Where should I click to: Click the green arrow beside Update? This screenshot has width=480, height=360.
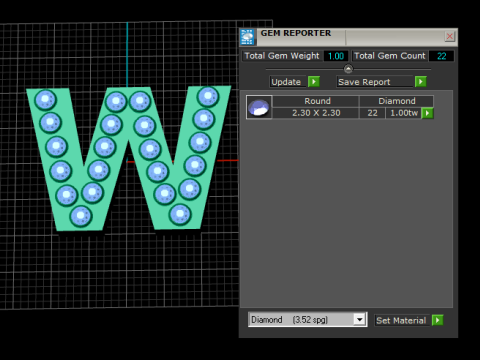coord(314,82)
